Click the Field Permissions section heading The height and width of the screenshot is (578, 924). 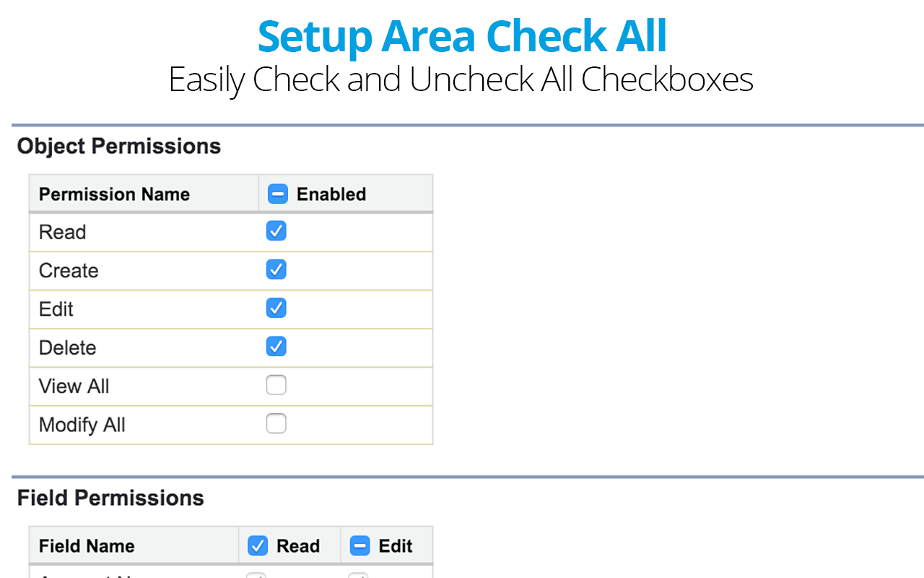click(110, 498)
